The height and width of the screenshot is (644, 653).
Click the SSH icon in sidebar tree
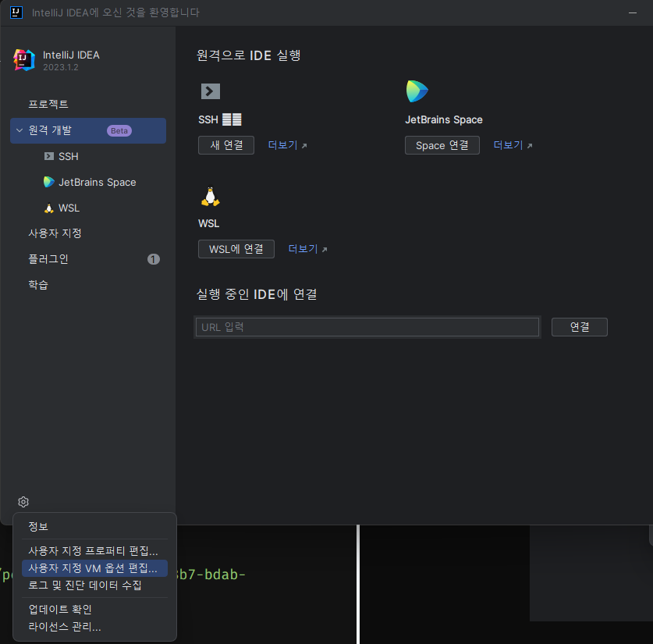coord(49,156)
